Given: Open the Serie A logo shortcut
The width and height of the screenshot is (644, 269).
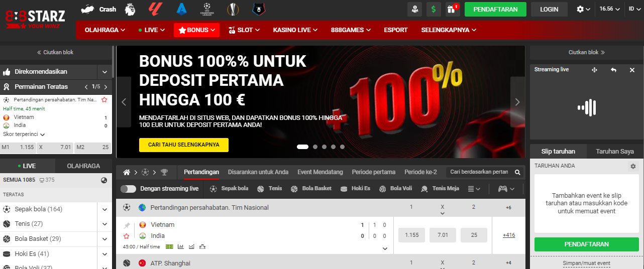Looking at the screenshot, I should tap(181, 9).
